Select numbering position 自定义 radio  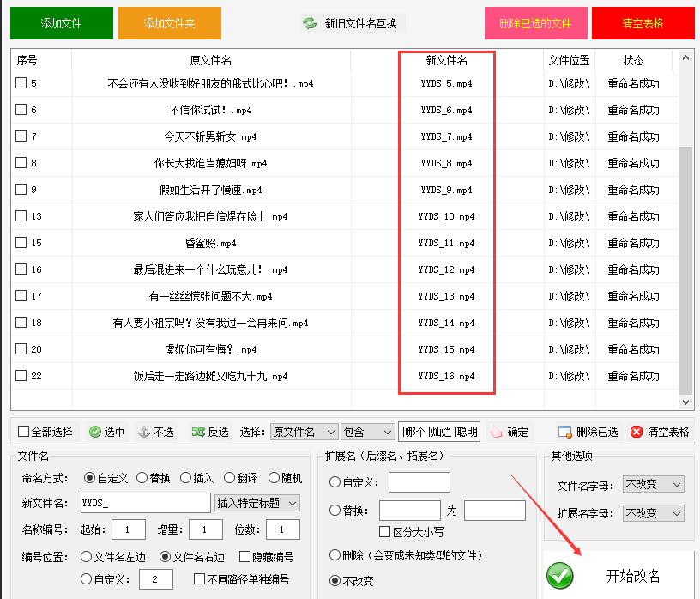coord(86,579)
